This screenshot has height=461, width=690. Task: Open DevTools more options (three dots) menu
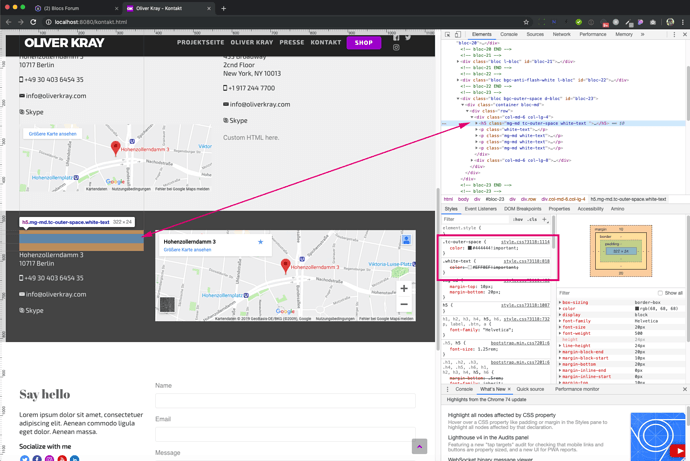click(x=673, y=34)
